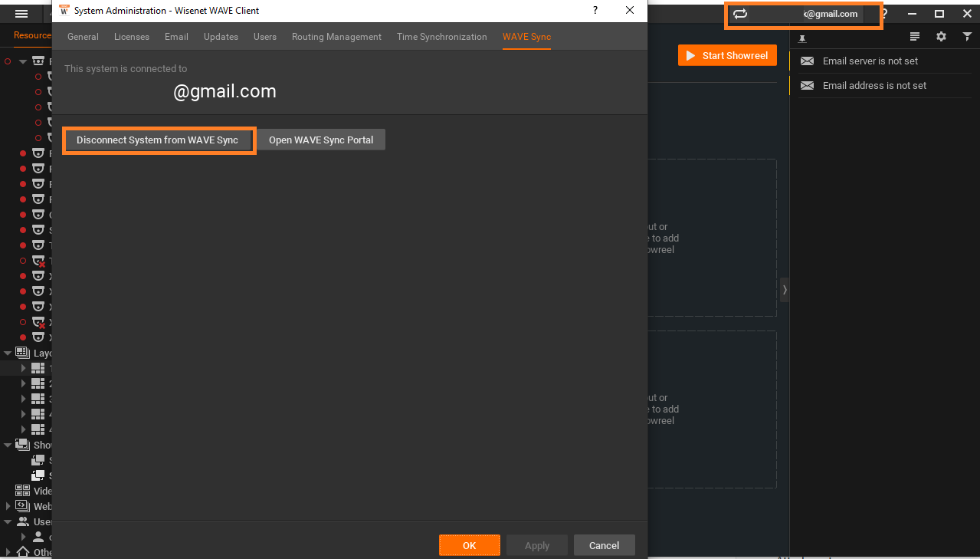Expand the Web Pages tree node
The width and height of the screenshot is (980, 559).
click(x=8, y=506)
